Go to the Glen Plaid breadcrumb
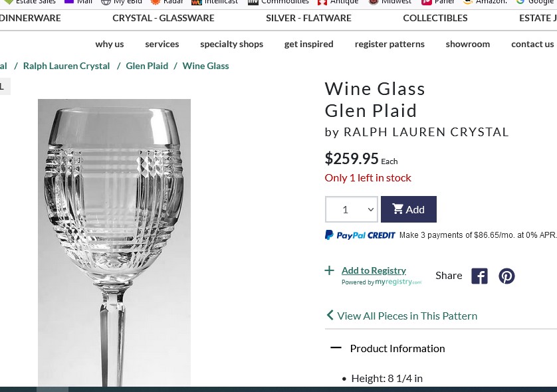 (147, 66)
